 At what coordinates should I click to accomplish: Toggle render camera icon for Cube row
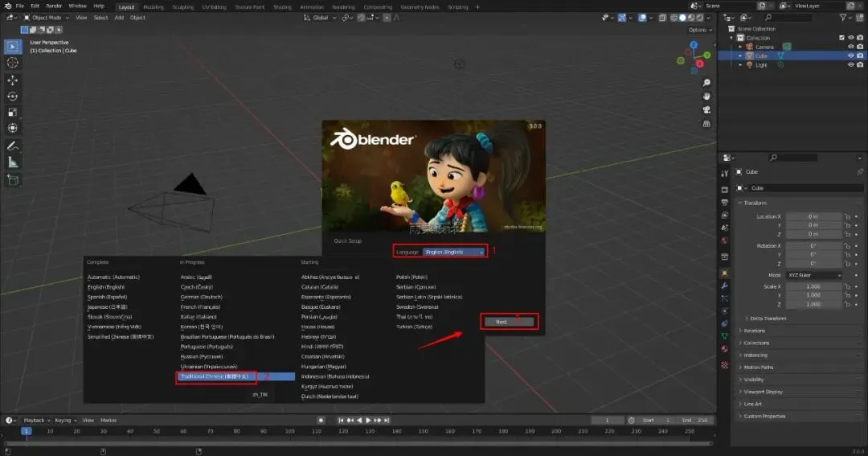coord(860,55)
